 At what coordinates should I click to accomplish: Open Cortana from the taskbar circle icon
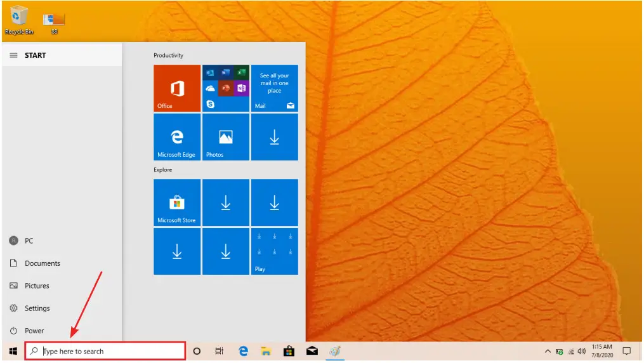coord(197,351)
